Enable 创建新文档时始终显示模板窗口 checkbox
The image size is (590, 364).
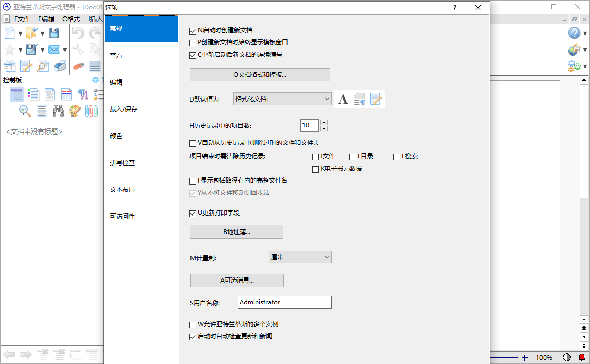(193, 43)
